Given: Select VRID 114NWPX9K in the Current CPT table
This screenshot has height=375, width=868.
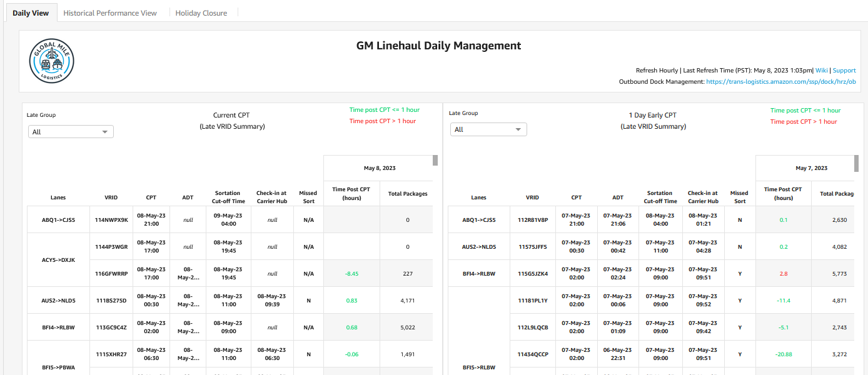Looking at the screenshot, I should point(111,219).
